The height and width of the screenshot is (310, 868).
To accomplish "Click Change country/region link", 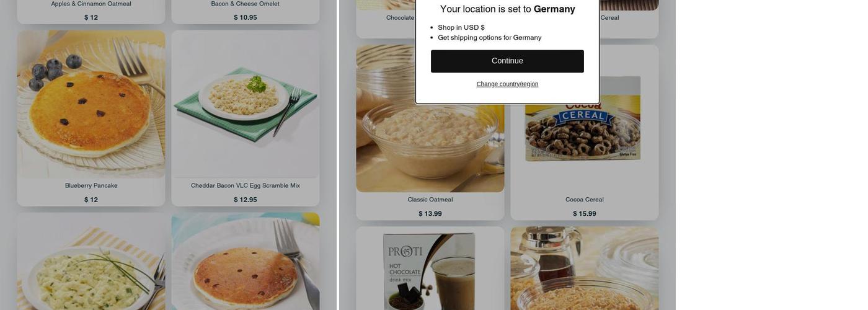I will click(507, 84).
